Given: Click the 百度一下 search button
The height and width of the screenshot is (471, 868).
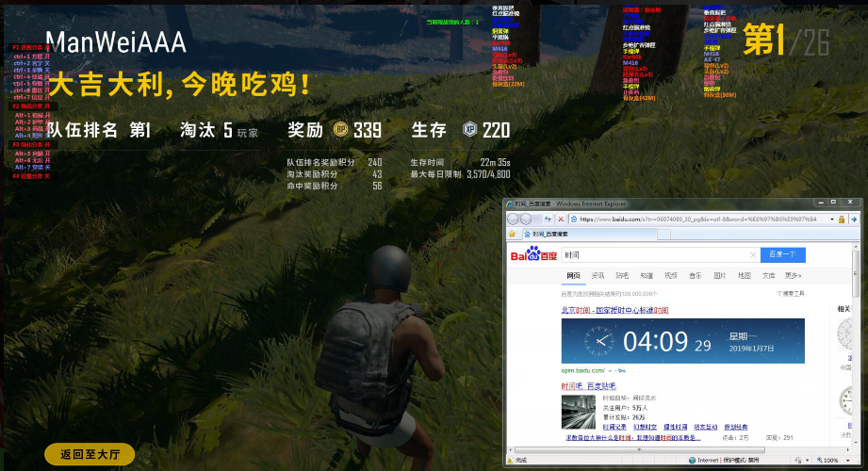Looking at the screenshot, I should 783,254.
